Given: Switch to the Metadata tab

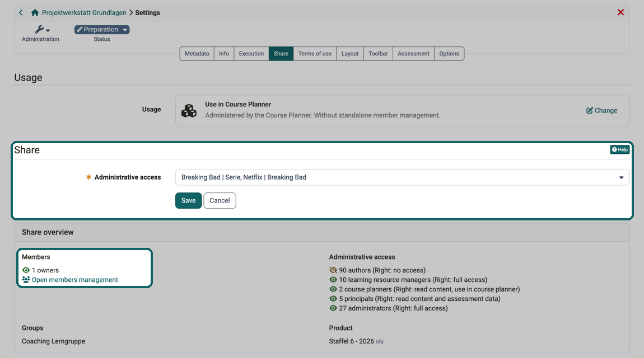Looking at the screenshot, I should [x=197, y=54].
